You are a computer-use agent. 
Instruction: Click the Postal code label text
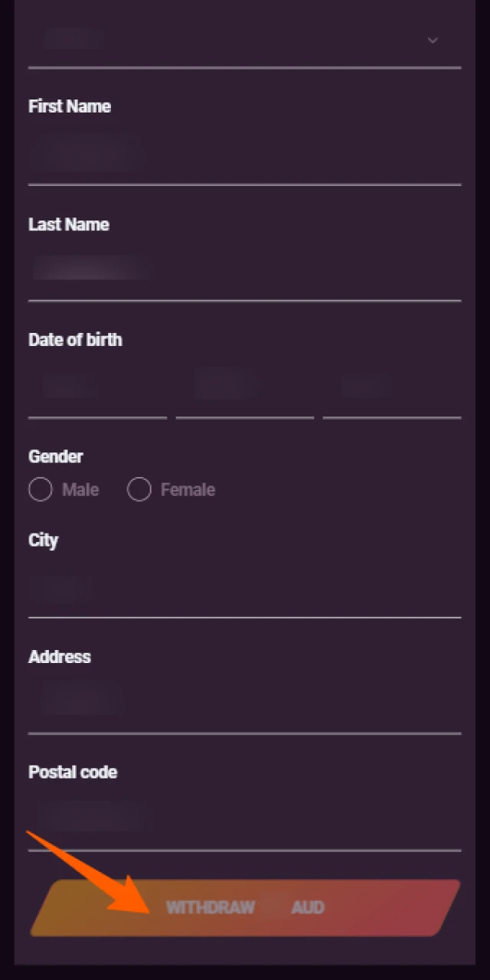point(73,772)
